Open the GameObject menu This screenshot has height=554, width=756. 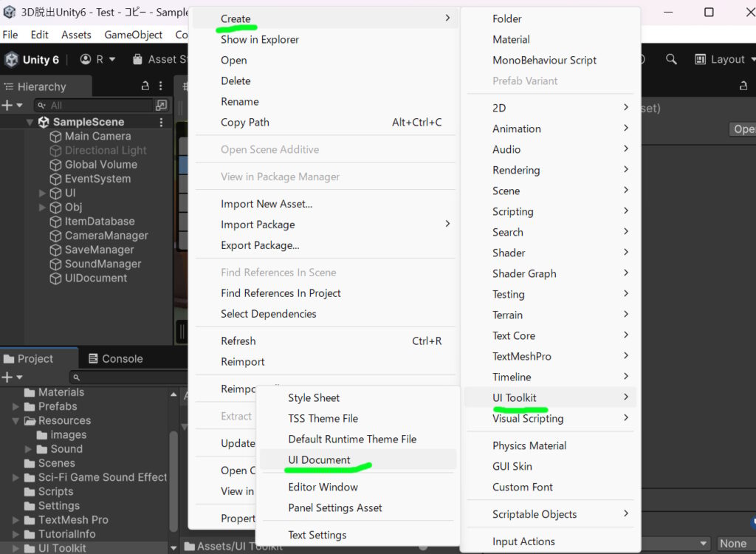point(133,35)
